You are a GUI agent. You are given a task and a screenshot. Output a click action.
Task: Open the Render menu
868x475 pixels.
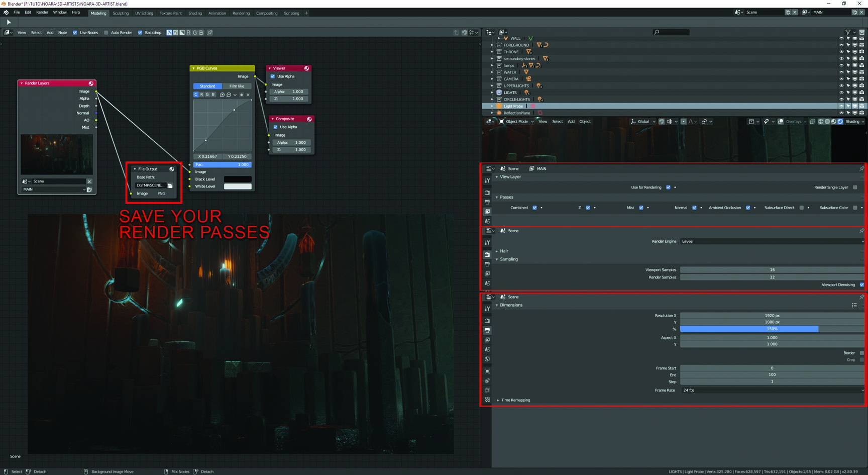pyautogui.click(x=42, y=13)
